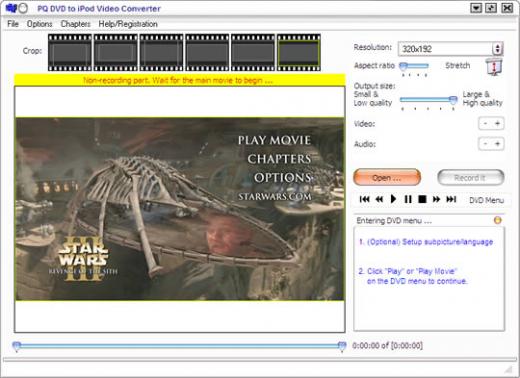Click the DVD Menu button
The width and height of the screenshot is (520, 378).
tap(486, 200)
